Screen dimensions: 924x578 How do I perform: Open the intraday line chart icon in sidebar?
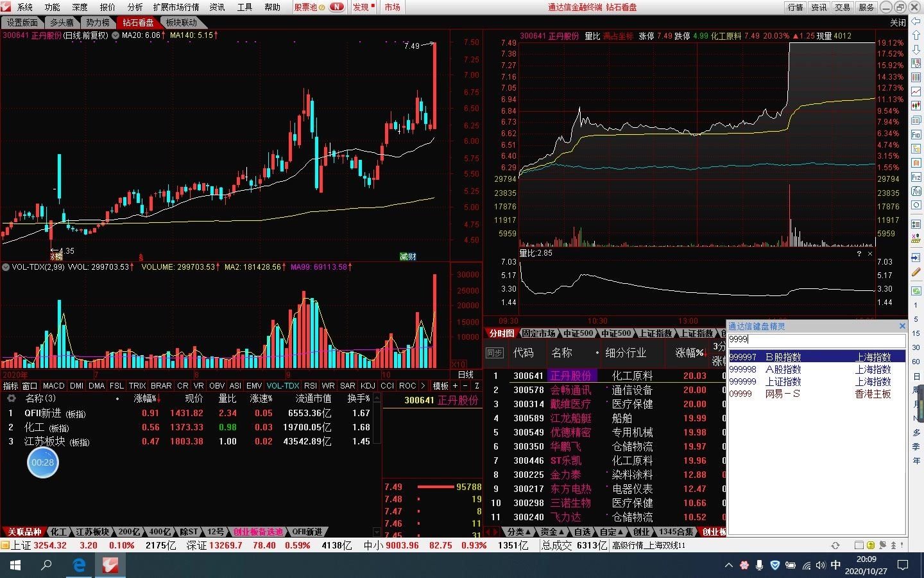click(x=916, y=92)
